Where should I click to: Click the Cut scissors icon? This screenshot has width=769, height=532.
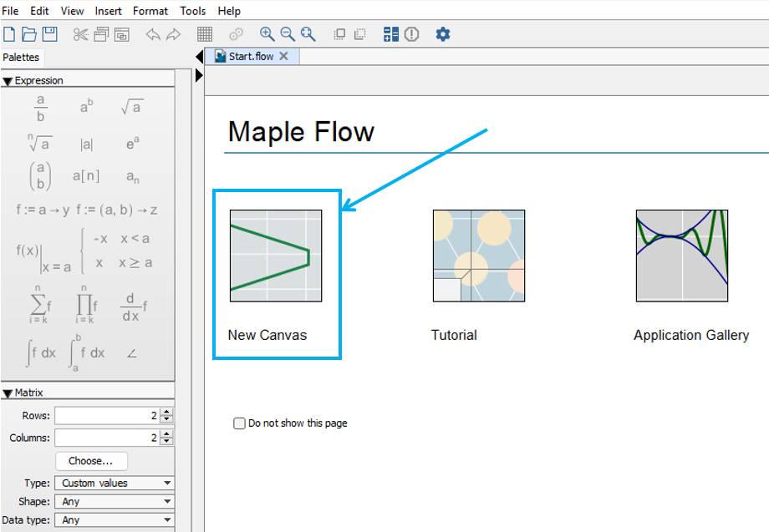(x=80, y=34)
